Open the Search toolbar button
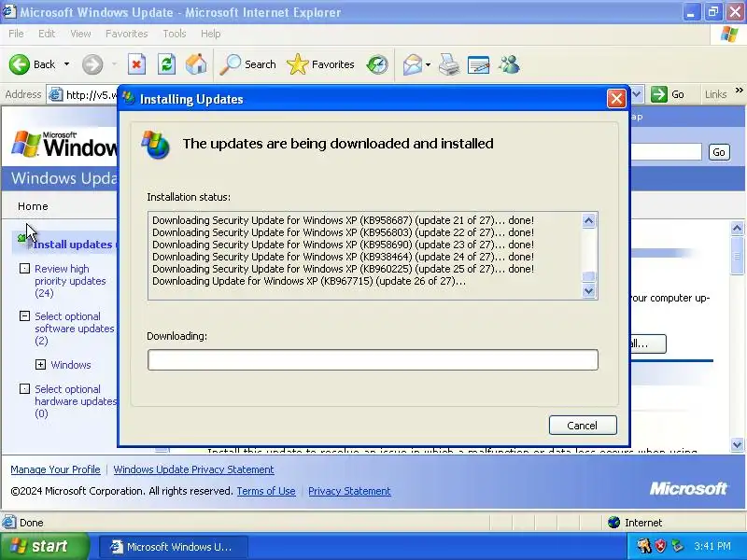This screenshot has height=560, width=747. tap(247, 64)
